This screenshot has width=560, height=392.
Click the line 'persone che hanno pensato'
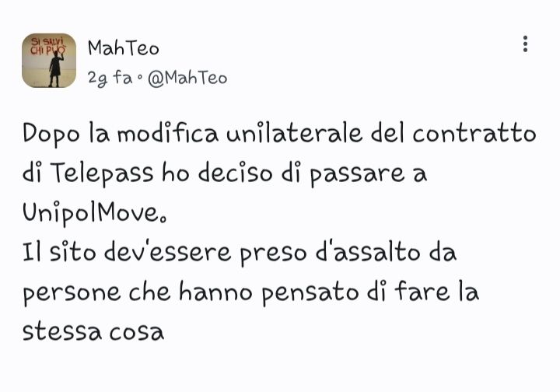tap(250, 292)
